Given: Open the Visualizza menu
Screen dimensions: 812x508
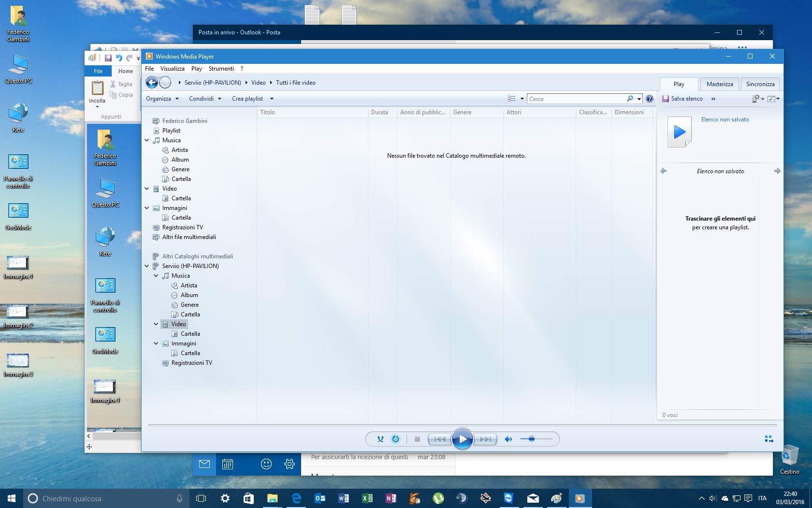Looking at the screenshot, I should coord(173,69).
